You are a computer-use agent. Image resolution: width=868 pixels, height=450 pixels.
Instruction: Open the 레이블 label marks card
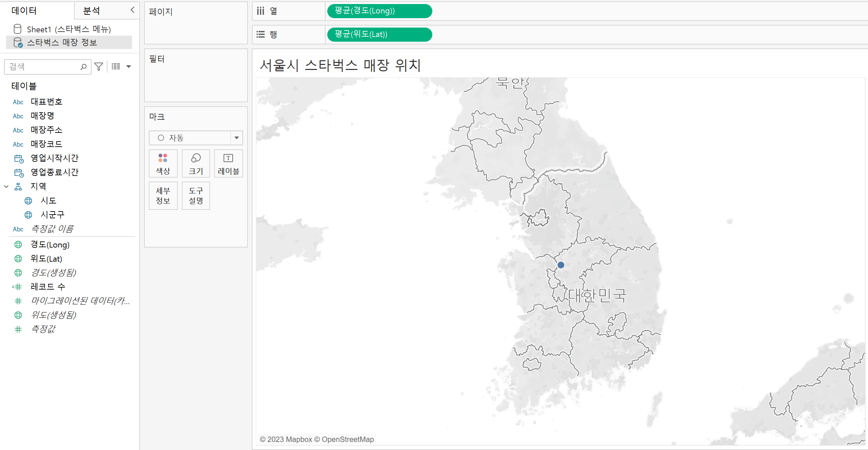pos(229,163)
